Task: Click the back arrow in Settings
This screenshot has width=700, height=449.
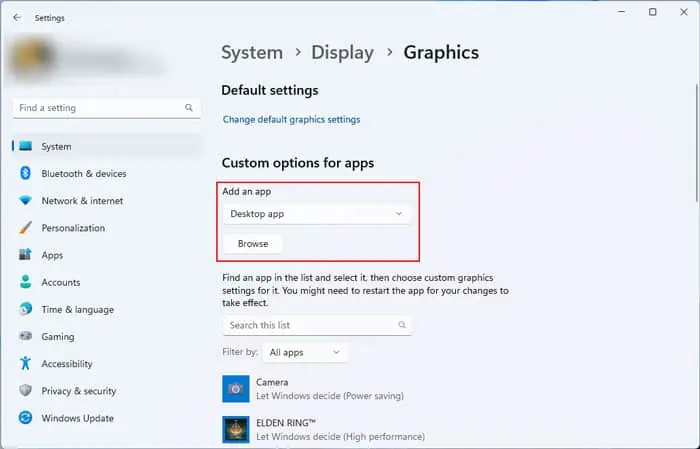Action: pos(17,17)
